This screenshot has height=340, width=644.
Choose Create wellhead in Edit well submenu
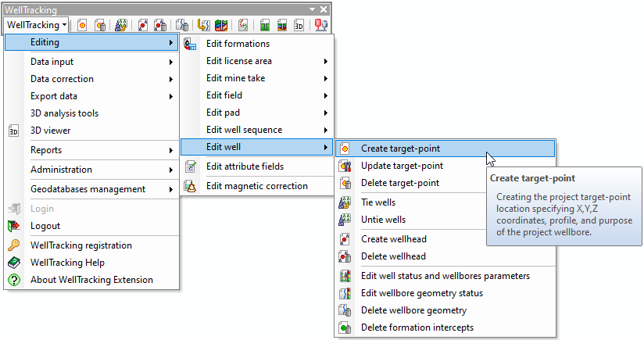point(411,239)
